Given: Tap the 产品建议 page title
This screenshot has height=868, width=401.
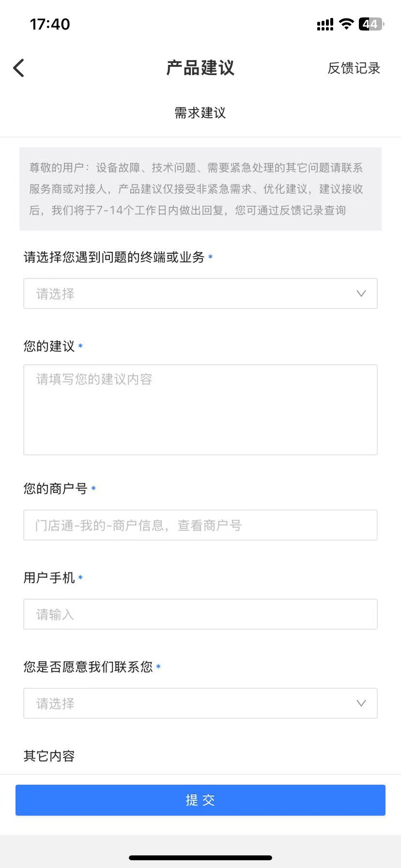Looking at the screenshot, I should click(200, 68).
